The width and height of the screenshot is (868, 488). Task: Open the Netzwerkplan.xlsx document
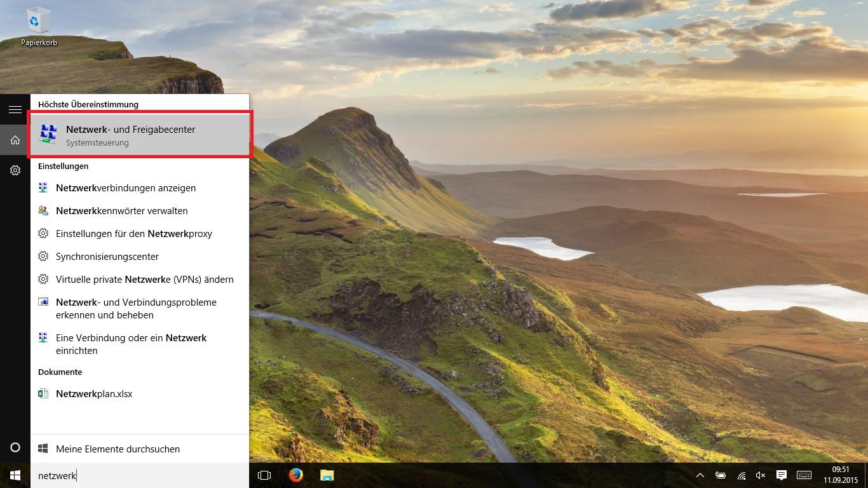(140, 394)
